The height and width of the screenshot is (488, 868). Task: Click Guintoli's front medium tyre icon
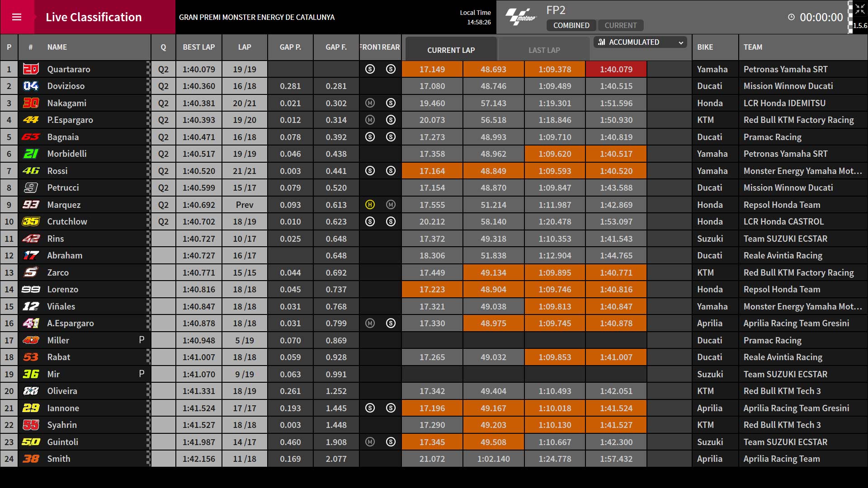pos(370,442)
